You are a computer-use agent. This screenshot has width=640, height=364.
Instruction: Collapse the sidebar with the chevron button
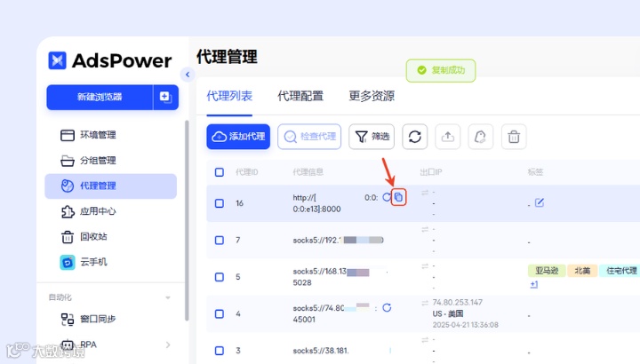click(x=188, y=75)
